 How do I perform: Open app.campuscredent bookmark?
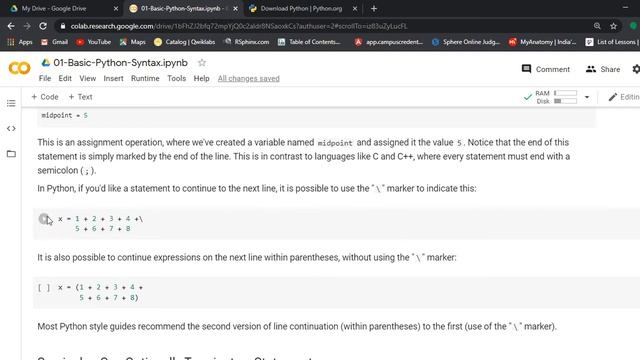click(389, 42)
